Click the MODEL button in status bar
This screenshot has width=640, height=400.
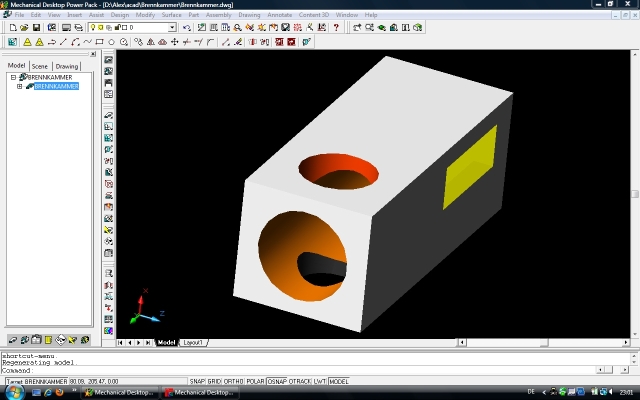pos(338,381)
